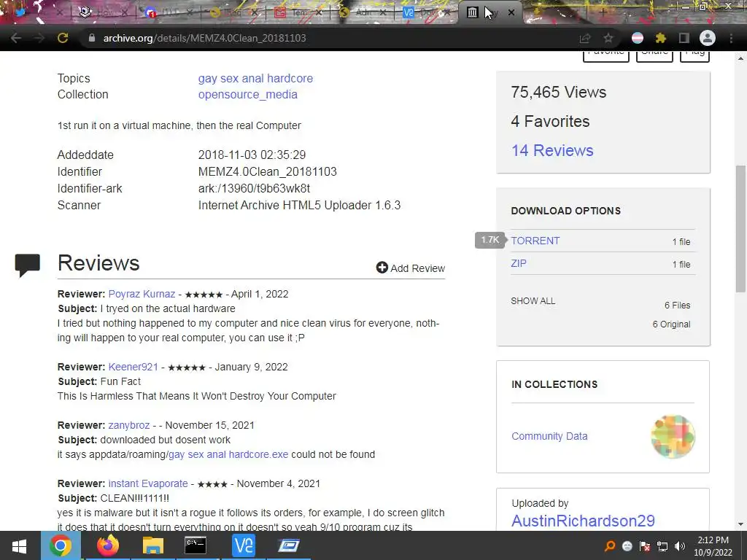
Task: Open reviewer instant Evaporate's profile
Action: pyautogui.click(x=148, y=483)
